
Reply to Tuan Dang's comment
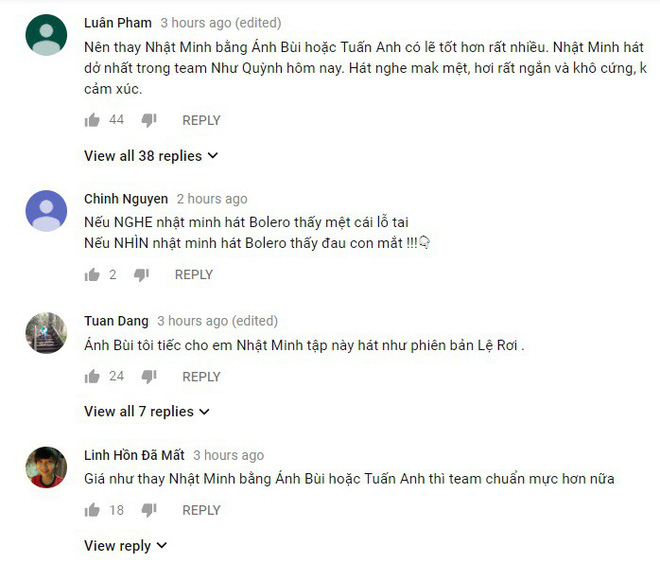pyautogui.click(x=201, y=377)
